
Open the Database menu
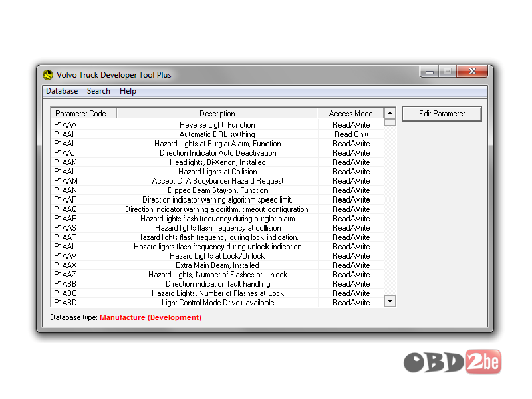click(62, 91)
